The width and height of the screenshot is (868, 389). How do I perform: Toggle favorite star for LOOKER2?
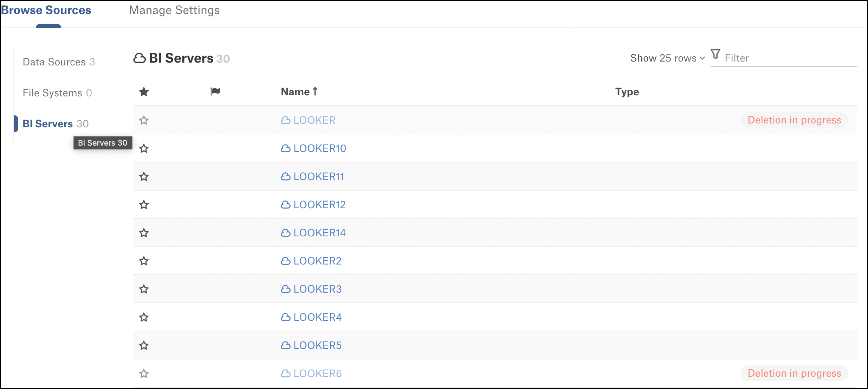point(144,261)
